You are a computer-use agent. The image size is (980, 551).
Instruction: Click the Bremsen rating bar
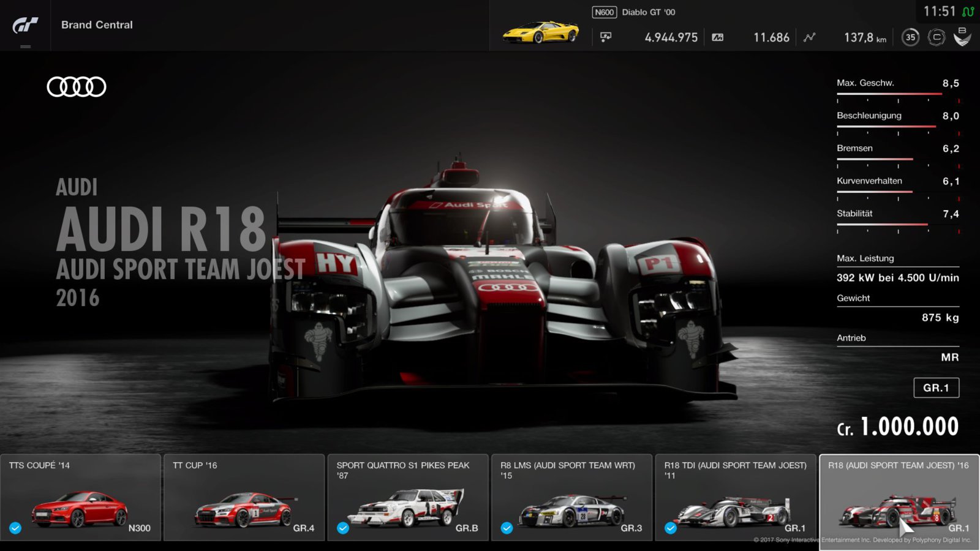point(898,159)
